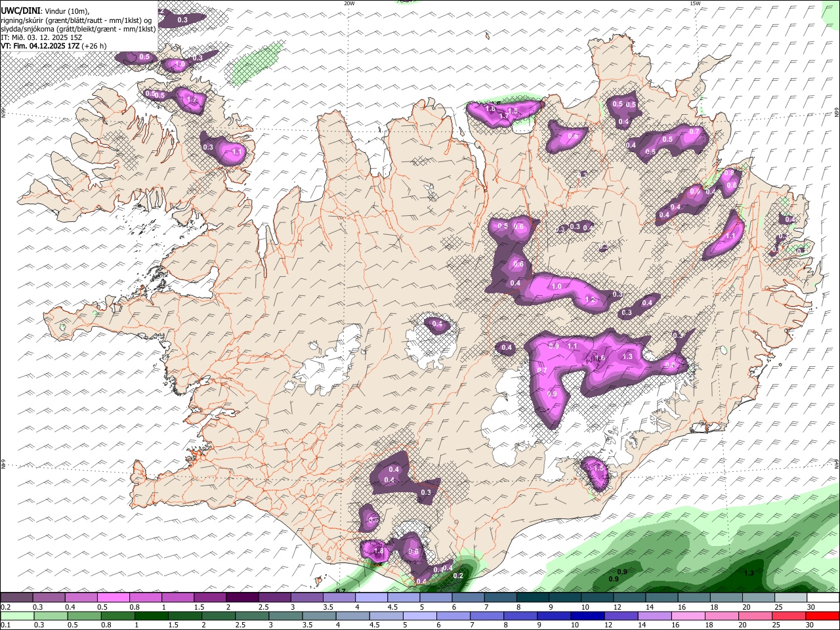Click the 'rigning/skúrir' legend description line
The width and height of the screenshot is (840, 630).
tap(75, 20)
